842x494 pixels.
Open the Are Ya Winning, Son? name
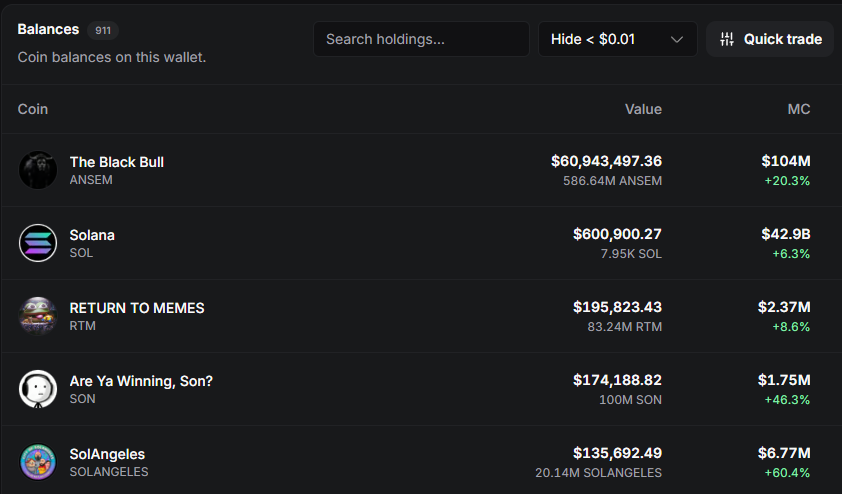(141, 381)
